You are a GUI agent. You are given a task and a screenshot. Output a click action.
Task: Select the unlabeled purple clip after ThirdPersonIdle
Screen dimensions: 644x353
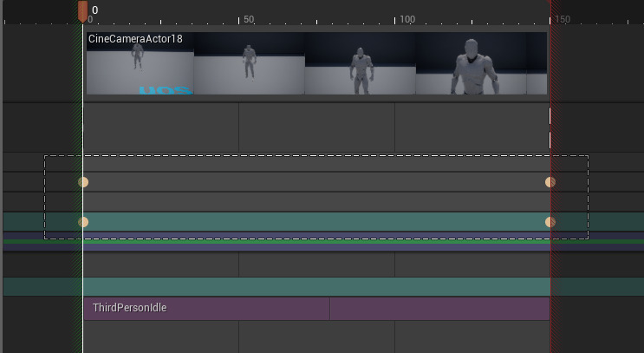pos(439,309)
